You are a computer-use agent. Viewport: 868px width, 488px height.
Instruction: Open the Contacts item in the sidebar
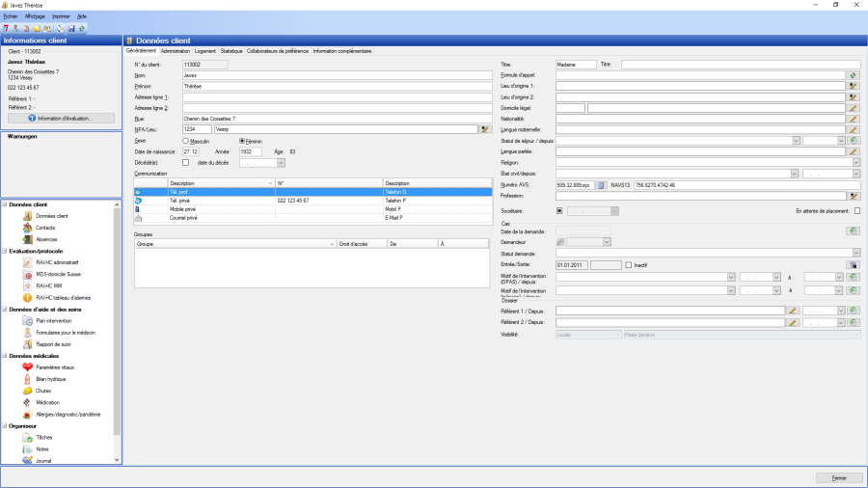[x=43, y=228]
